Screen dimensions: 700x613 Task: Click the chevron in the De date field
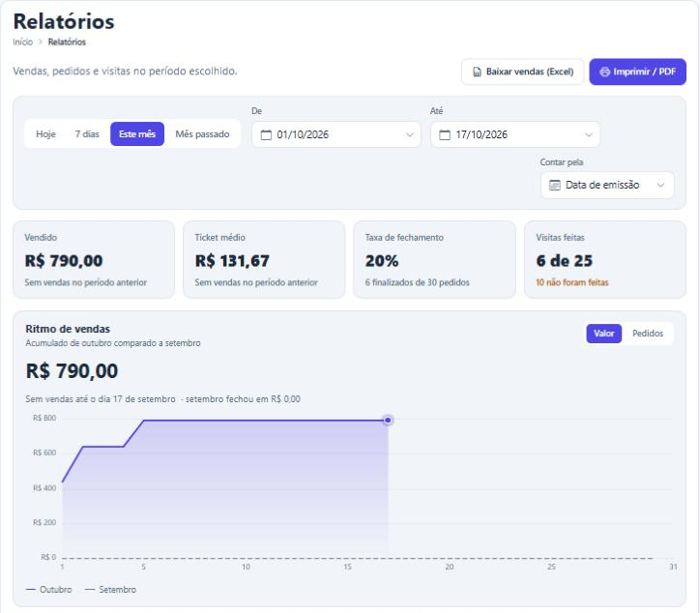[409, 134]
